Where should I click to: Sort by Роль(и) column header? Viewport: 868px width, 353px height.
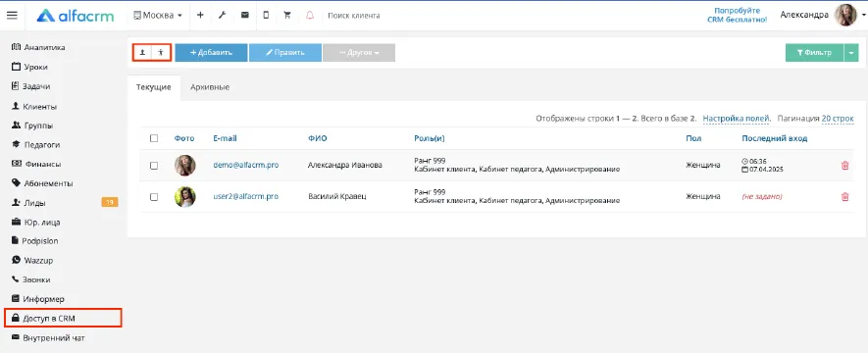coord(430,138)
